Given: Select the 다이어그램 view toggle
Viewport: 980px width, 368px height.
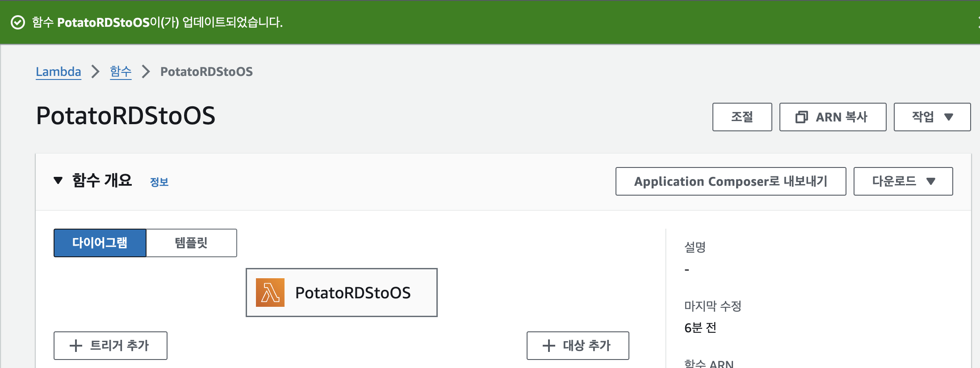Looking at the screenshot, I should click(100, 243).
